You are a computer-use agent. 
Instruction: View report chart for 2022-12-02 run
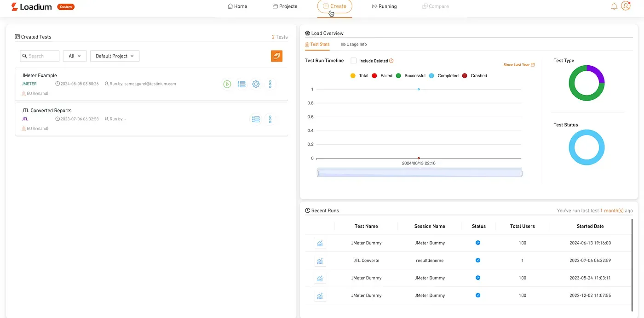(x=320, y=295)
